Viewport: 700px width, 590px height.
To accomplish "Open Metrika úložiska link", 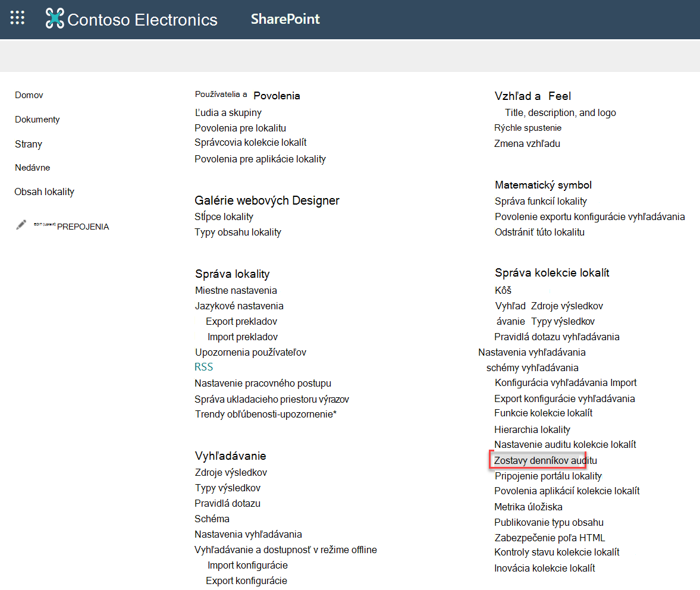I will point(528,507).
